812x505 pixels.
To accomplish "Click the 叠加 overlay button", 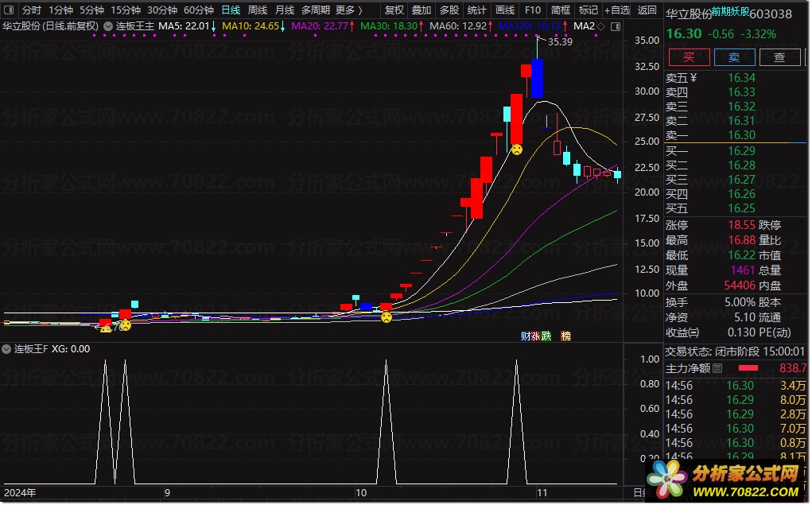I will point(422,10).
